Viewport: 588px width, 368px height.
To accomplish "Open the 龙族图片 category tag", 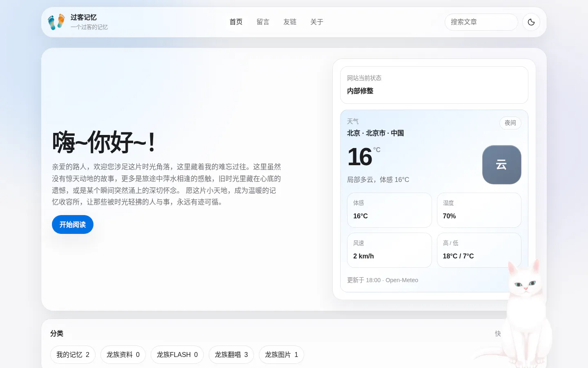I will pyautogui.click(x=281, y=355).
